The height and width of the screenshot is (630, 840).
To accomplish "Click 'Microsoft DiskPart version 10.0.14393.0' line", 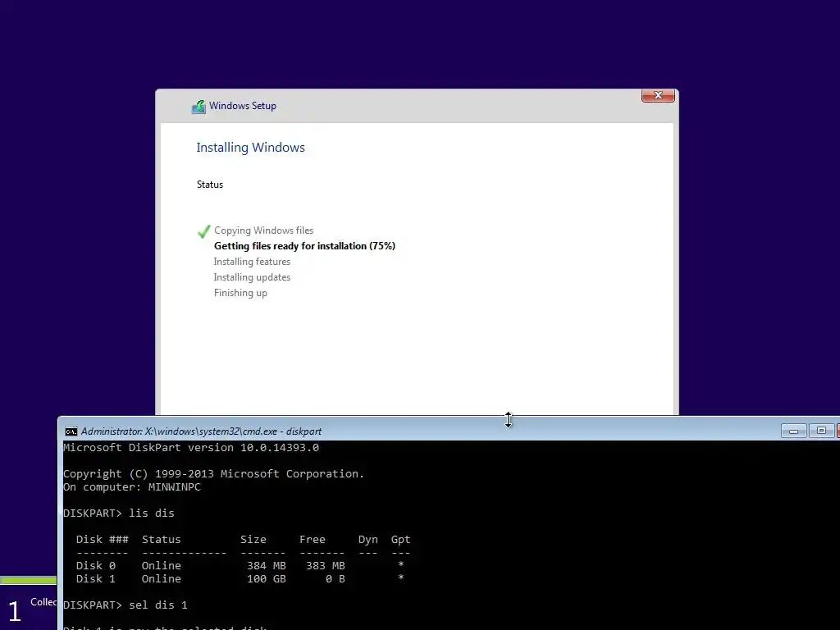I will tap(190, 447).
